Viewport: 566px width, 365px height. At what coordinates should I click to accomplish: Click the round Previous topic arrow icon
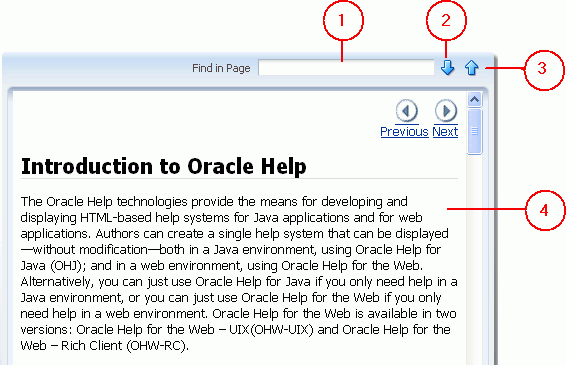(x=406, y=110)
